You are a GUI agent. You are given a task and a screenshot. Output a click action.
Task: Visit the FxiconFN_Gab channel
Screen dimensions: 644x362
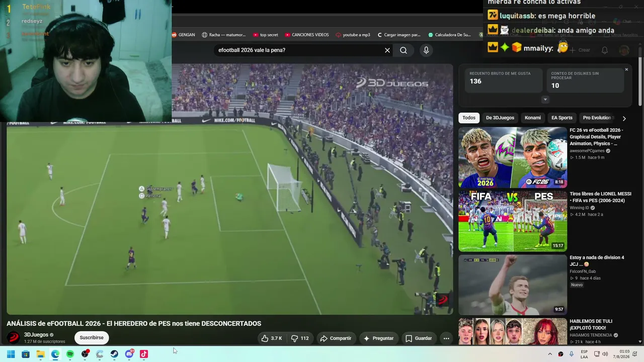(583, 271)
